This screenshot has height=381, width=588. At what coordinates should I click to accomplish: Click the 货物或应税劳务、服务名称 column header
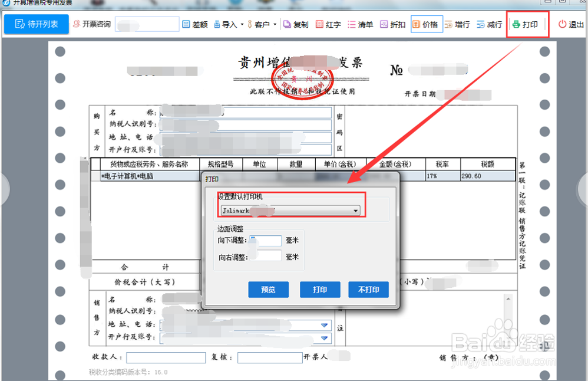[x=149, y=164]
